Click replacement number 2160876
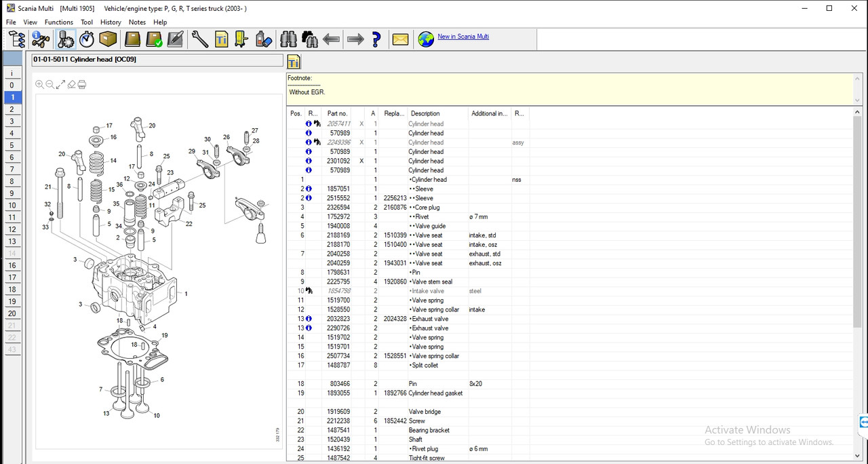 (x=395, y=208)
